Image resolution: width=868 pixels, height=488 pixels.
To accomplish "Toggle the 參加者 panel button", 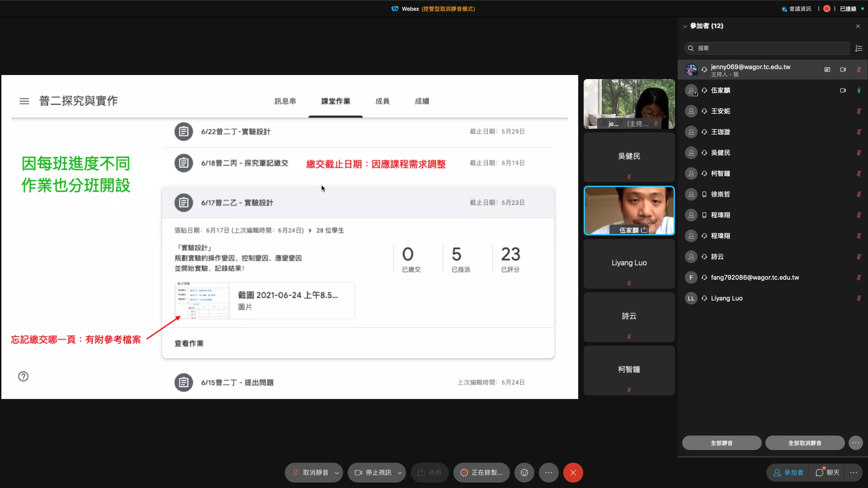I will [x=788, y=473].
